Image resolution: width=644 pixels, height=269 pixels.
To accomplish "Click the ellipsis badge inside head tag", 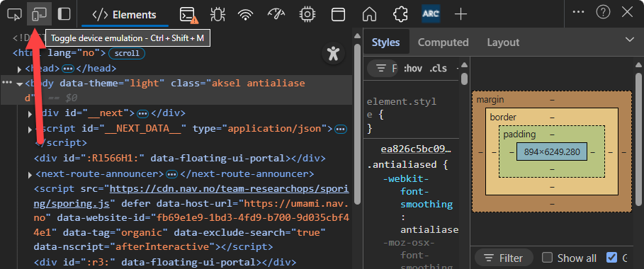I will (68, 69).
